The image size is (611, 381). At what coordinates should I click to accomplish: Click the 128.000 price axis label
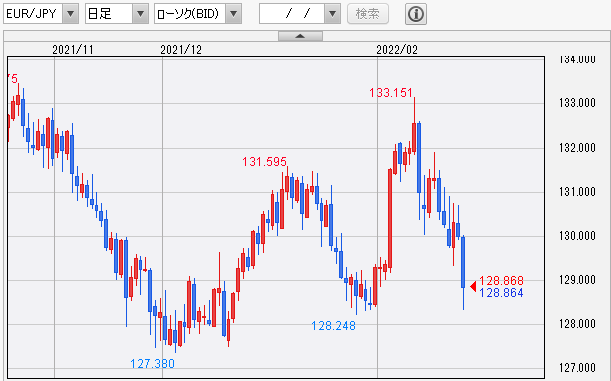coord(577,324)
